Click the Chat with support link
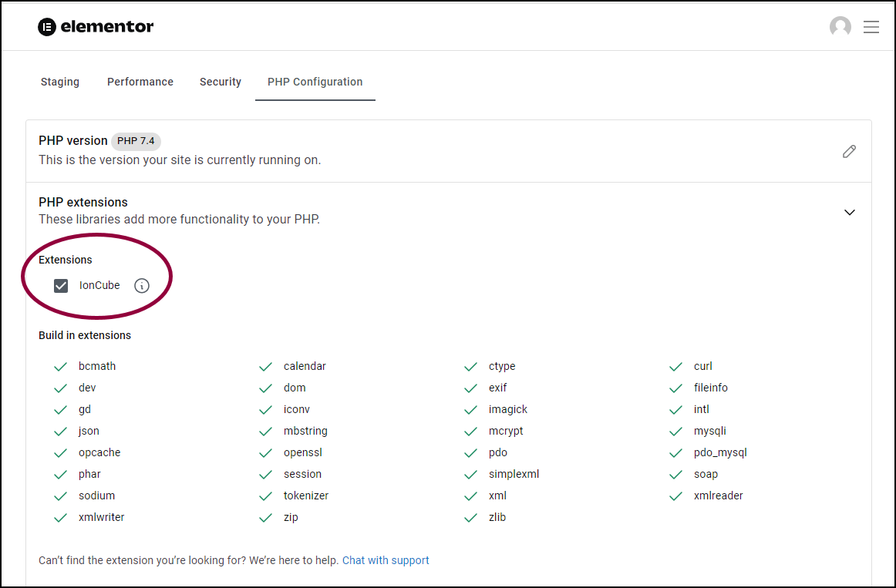 (386, 560)
